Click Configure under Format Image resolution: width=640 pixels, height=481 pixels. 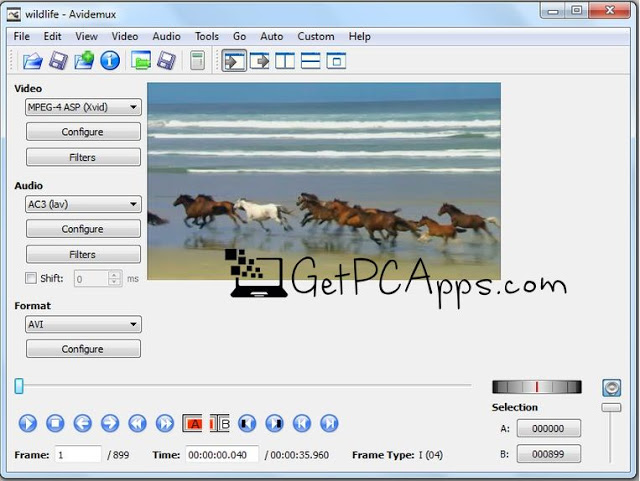point(83,349)
